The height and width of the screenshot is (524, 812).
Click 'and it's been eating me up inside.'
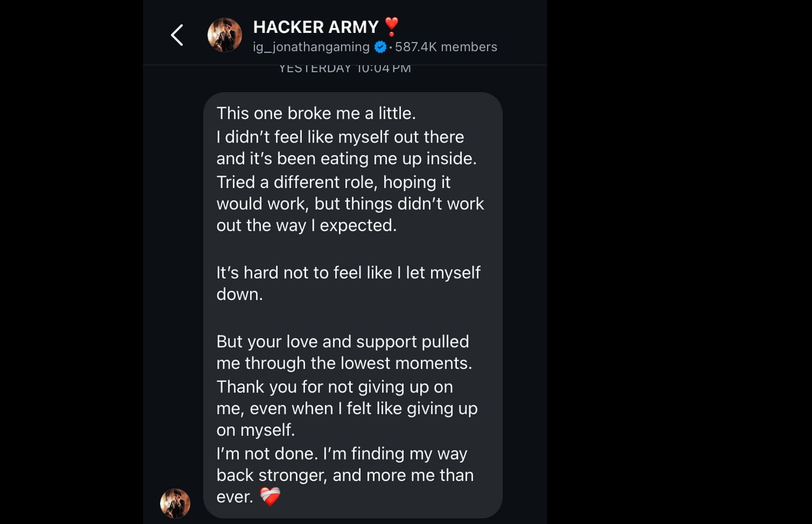(347, 159)
